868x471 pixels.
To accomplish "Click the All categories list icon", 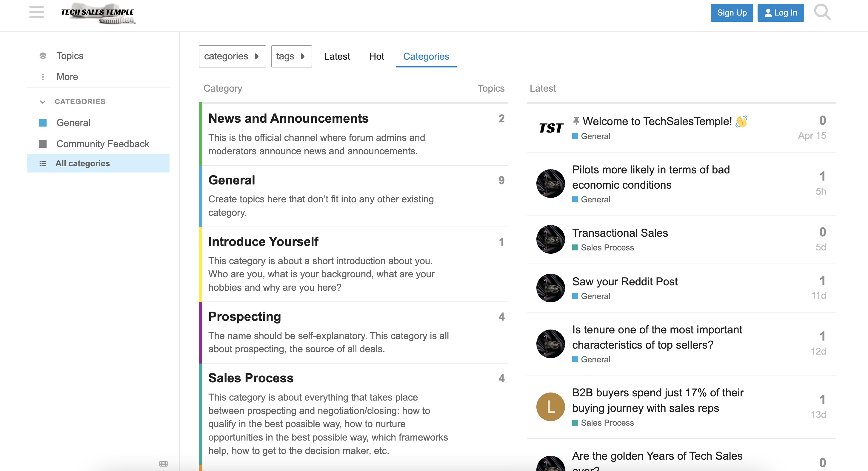I will (43, 164).
